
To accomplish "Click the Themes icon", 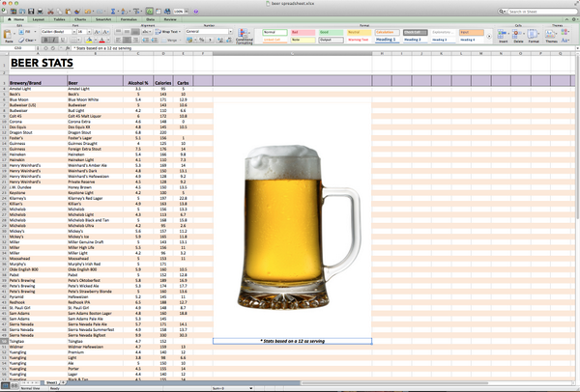I will pos(551,36).
